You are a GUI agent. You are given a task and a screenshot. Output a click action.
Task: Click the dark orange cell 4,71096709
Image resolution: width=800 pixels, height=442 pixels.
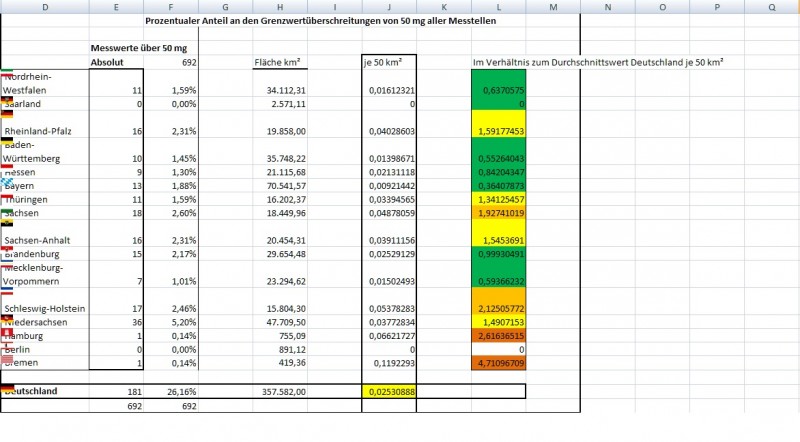pos(498,363)
